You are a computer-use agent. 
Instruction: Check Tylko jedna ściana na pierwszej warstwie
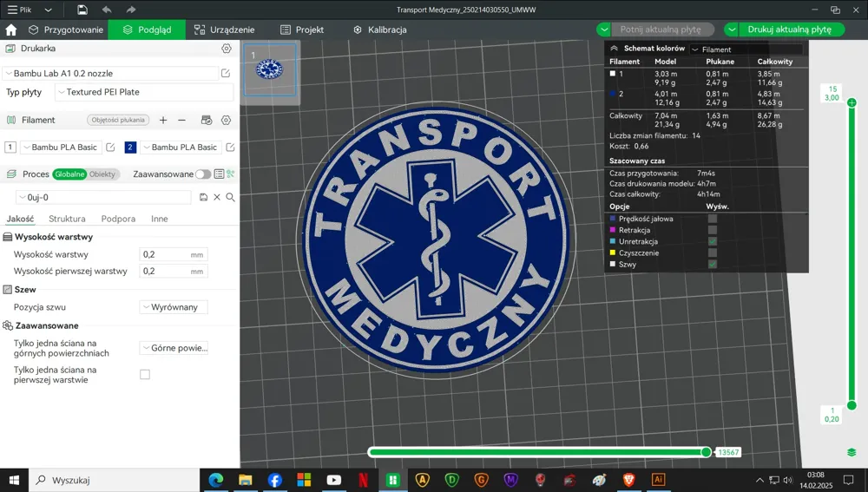145,375
